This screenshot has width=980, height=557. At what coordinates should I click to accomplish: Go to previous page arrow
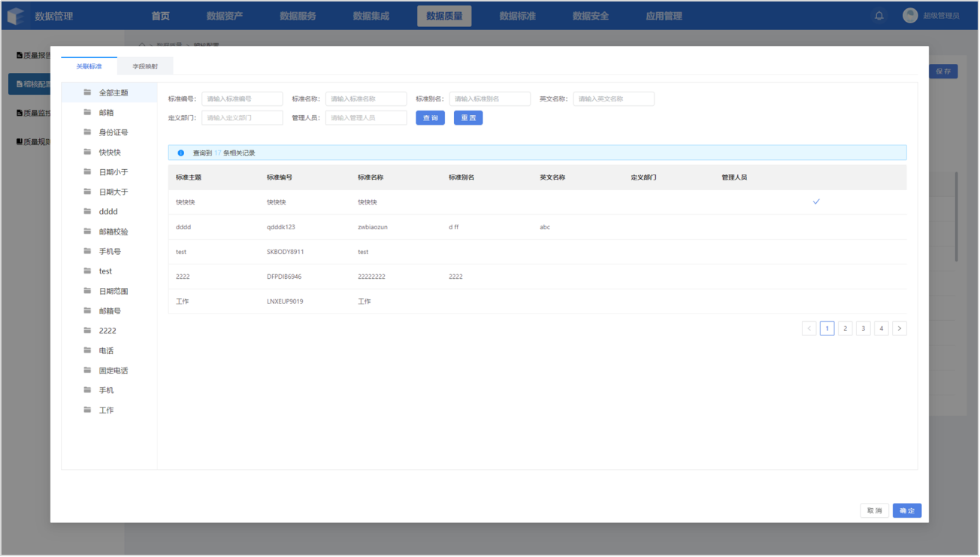coord(809,328)
